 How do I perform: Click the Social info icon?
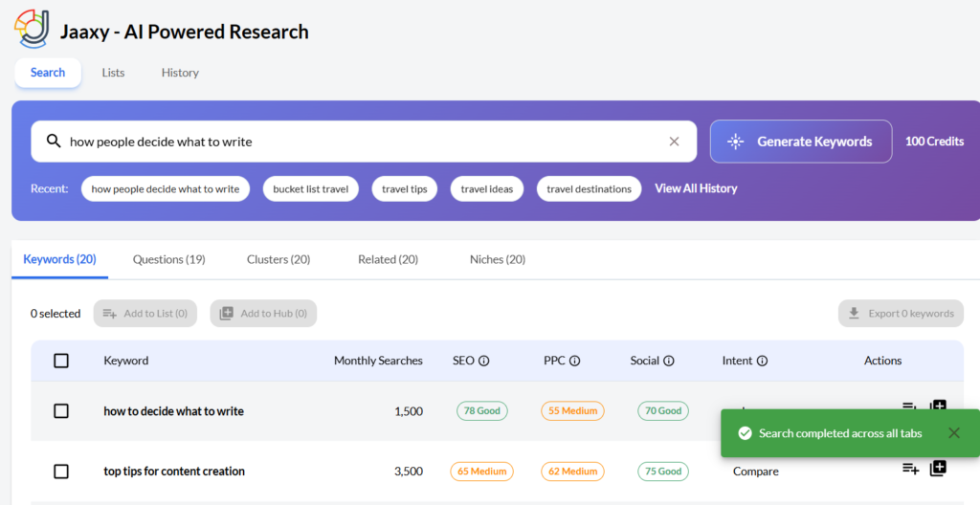[x=669, y=361]
